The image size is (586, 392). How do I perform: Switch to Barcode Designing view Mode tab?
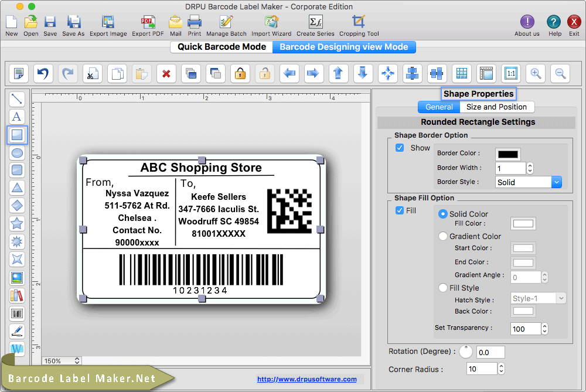(x=344, y=47)
